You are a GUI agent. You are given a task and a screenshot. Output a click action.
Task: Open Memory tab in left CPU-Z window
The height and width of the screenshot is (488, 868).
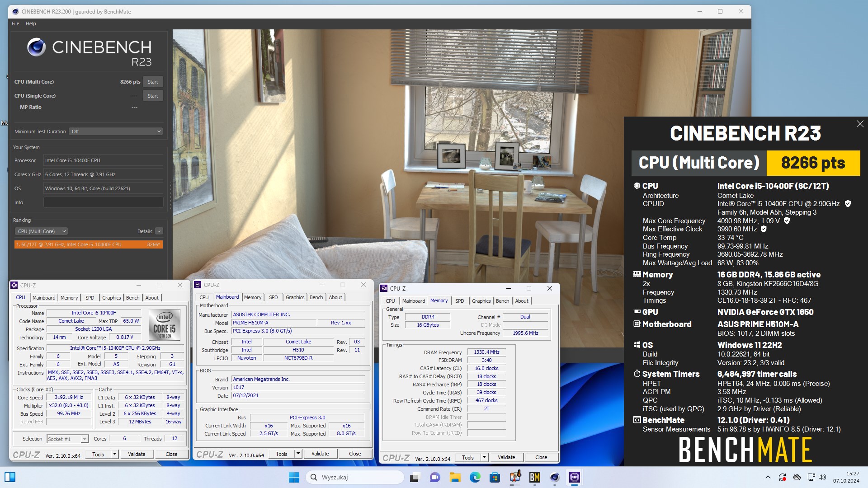pyautogui.click(x=69, y=298)
